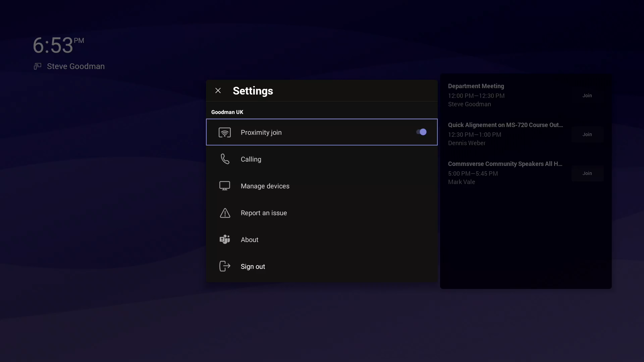Click the warning triangle icon for Report an issue

point(225,213)
